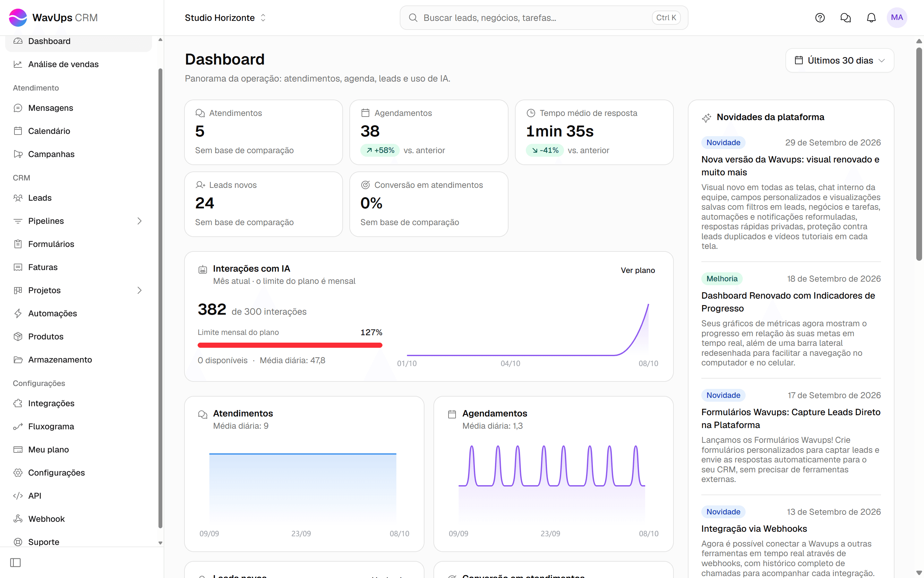Open the Studio Horizonte workspace switcher
Viewport: 924px width, 578px height.
point(226,18)
